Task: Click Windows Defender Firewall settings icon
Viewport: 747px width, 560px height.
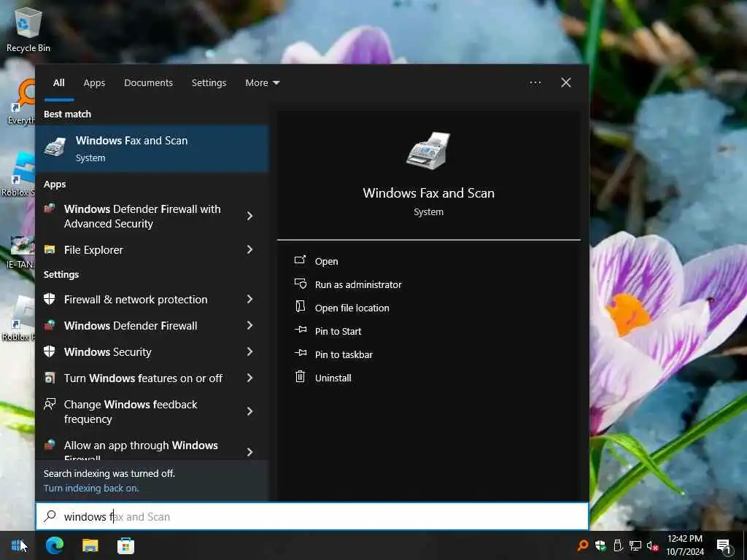Action: [50, 325]
